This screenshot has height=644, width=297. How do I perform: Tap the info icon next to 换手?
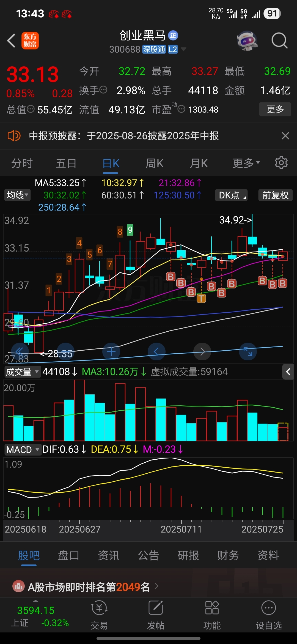pyautogui.click(x=103, y=90)
